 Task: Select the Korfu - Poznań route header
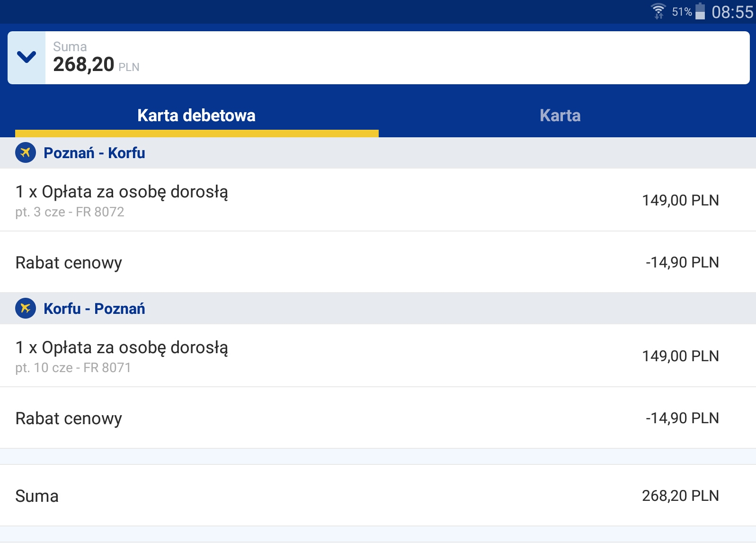click(x=378, y=309)
